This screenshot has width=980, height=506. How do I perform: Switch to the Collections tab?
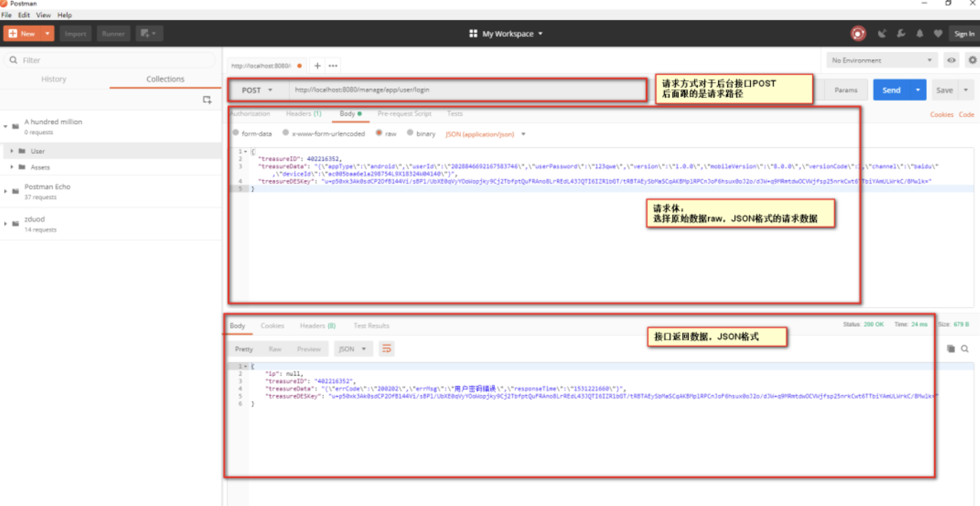point(166,79)
